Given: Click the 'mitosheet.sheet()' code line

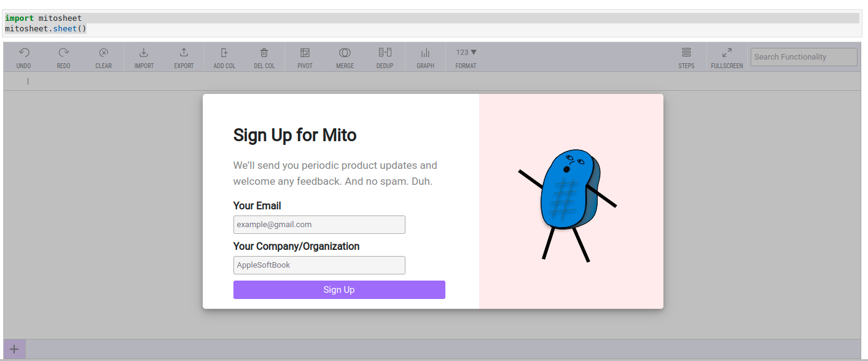Looking at the screenshot, I should (45, 29).
